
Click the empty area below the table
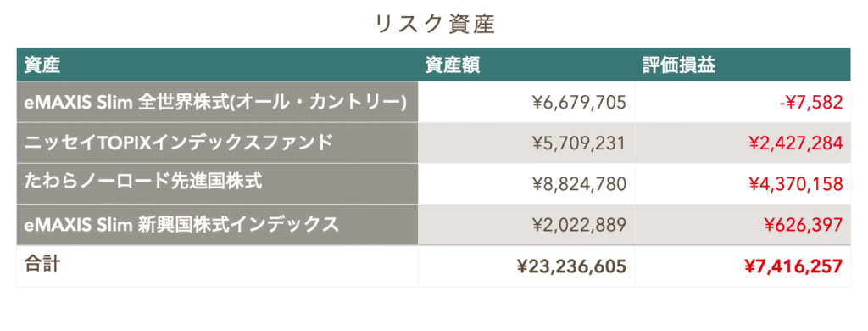(434, 310)
